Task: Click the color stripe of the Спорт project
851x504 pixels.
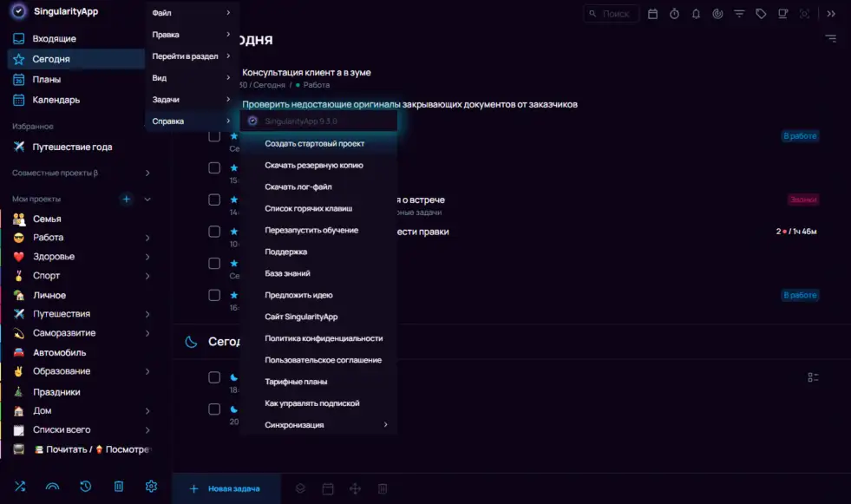Action: point(3,275)
